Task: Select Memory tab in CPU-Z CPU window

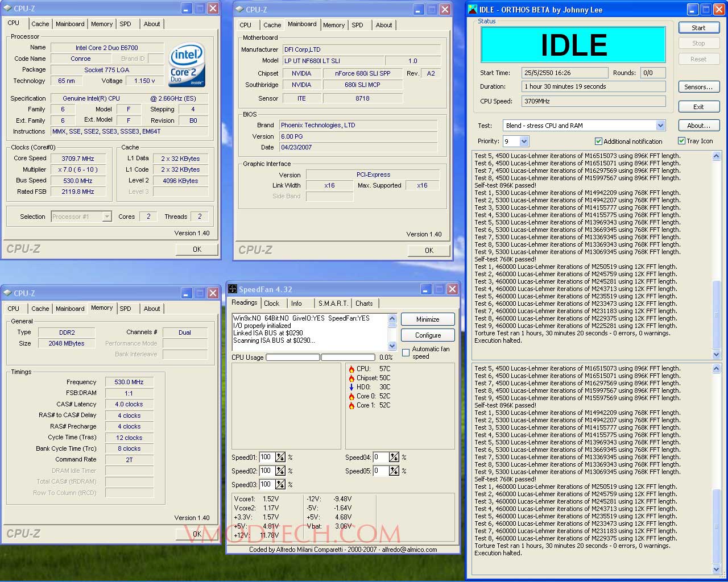Action: (102, 24)
